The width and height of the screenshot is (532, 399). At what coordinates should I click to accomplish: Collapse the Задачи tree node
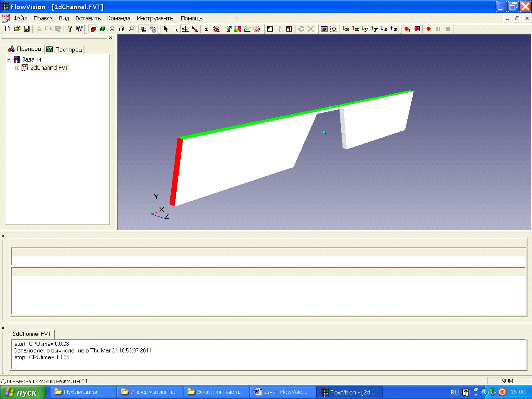click(10, 59)
